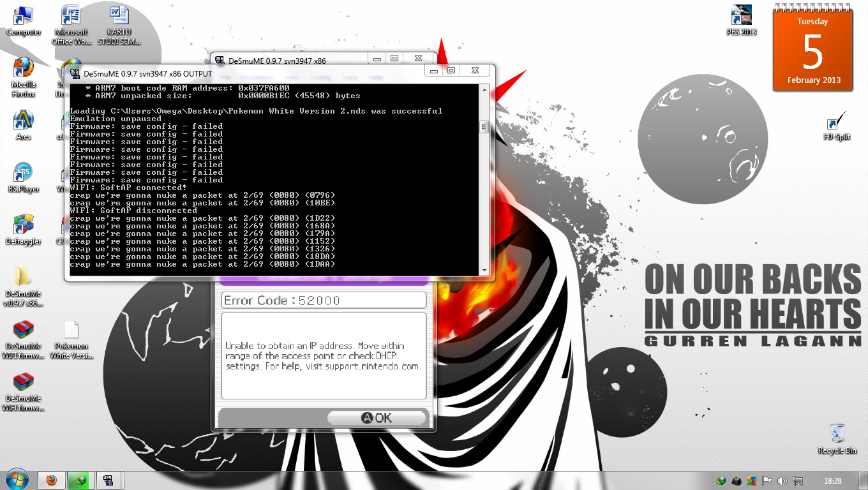Click the 'Unable to obtain an IP address' message
868x490 pixels.
[323, 356]
